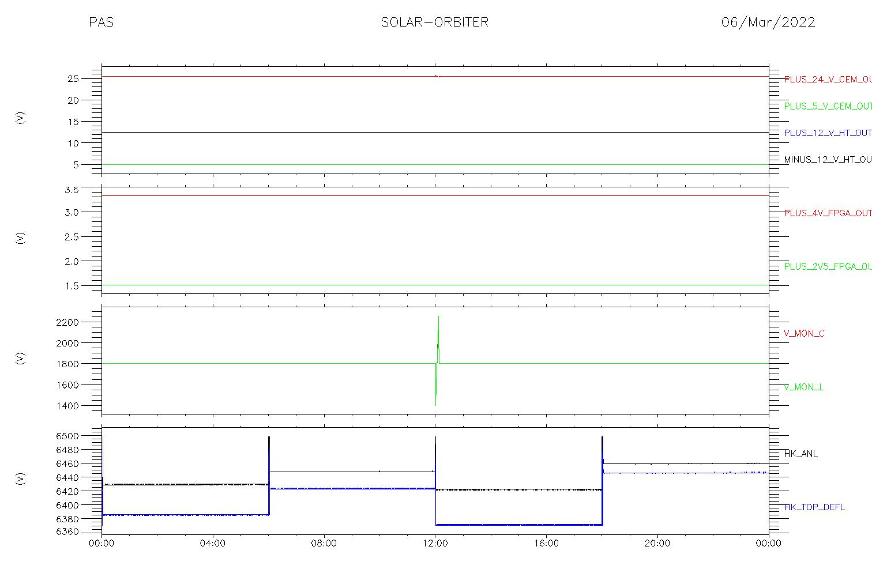Click the green PLUS_5_V_CEM legend label
The image size is (872, 588).
828,106
